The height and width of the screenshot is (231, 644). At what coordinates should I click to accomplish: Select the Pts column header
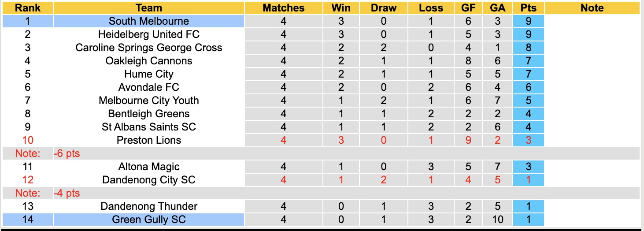click(529, 8)
